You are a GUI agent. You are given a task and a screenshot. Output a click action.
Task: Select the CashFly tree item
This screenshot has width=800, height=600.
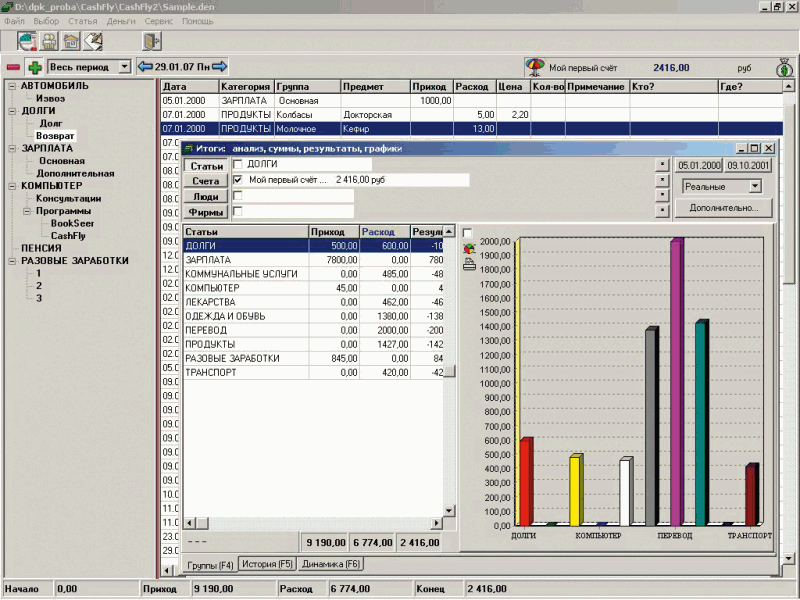68,236
